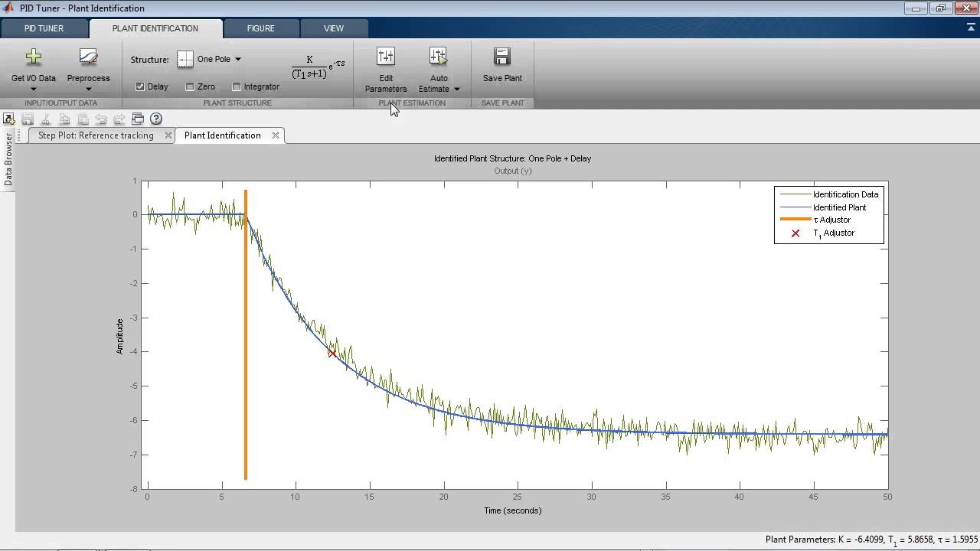Image resolution: width=980 pixels, height=551 pixels.
Task: Click the Copy icon in quick toolbar
Action: coord(64,119)
